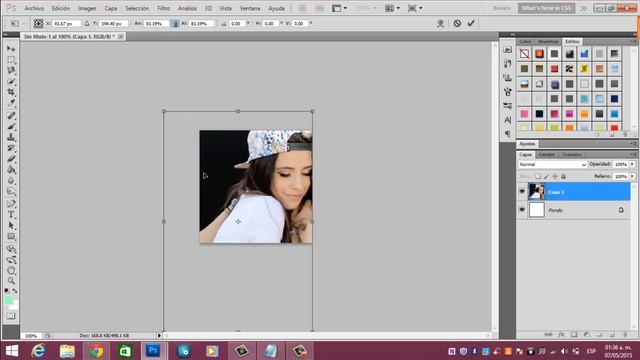Select the Path Selection tool
This screenshot has height=360, width=640.
point(11,225)
